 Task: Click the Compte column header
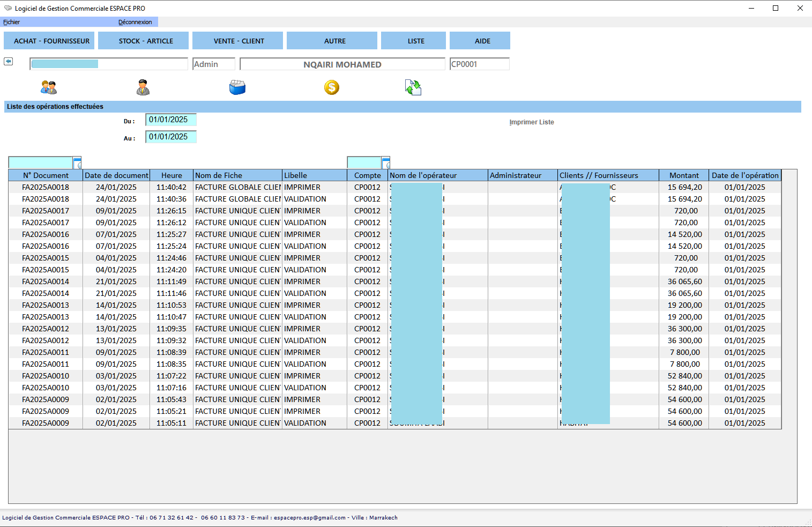click(x=367, y=175)
